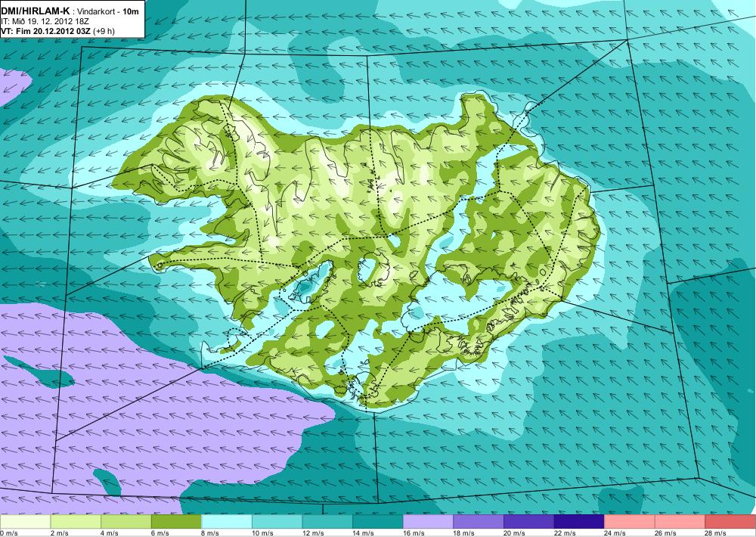Select the dark green 6–8 m/s legend swatch

[176, 522]
